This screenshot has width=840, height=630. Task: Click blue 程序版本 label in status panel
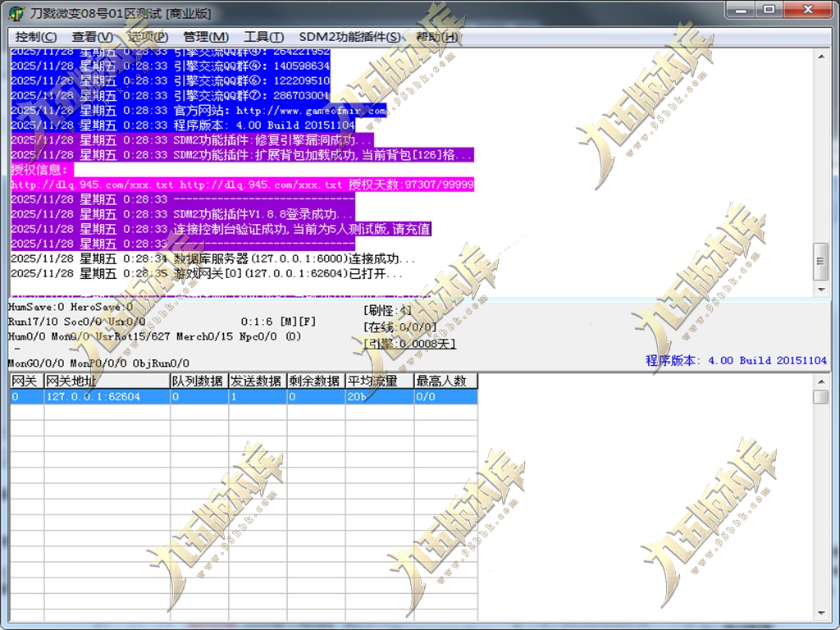[736, 361]
